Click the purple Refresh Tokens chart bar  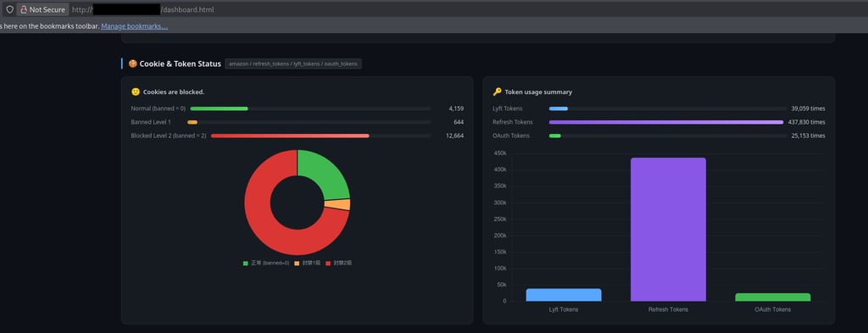point(668,230)
